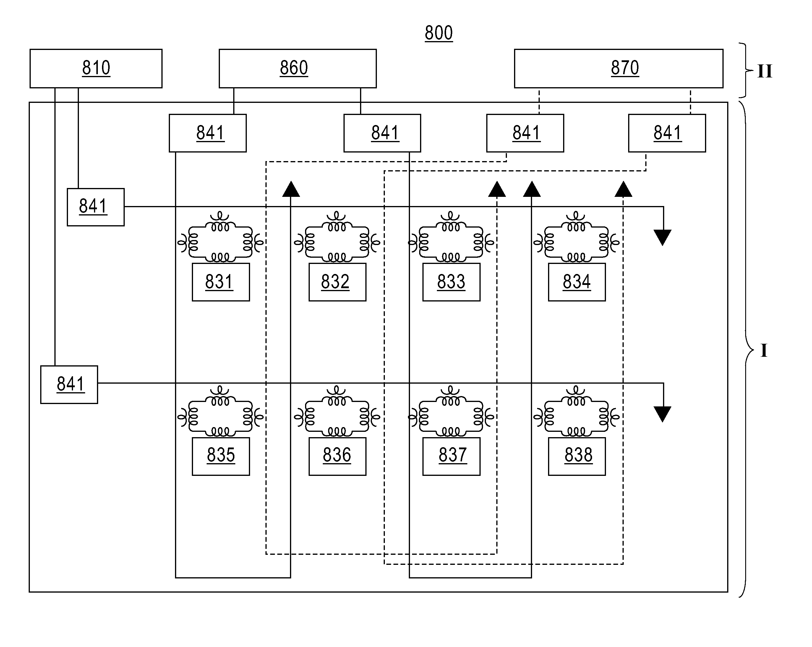Expand section II boundary bracket
Image resolution: width=812 pixels, height=647 pixels.
(753, 73)
